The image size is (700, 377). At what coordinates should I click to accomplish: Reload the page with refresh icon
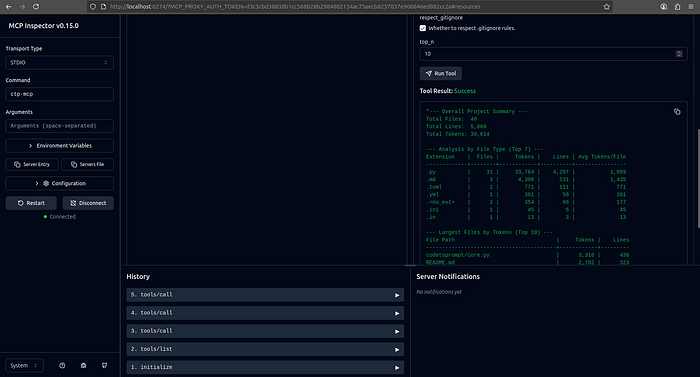[x=36, y=7]
